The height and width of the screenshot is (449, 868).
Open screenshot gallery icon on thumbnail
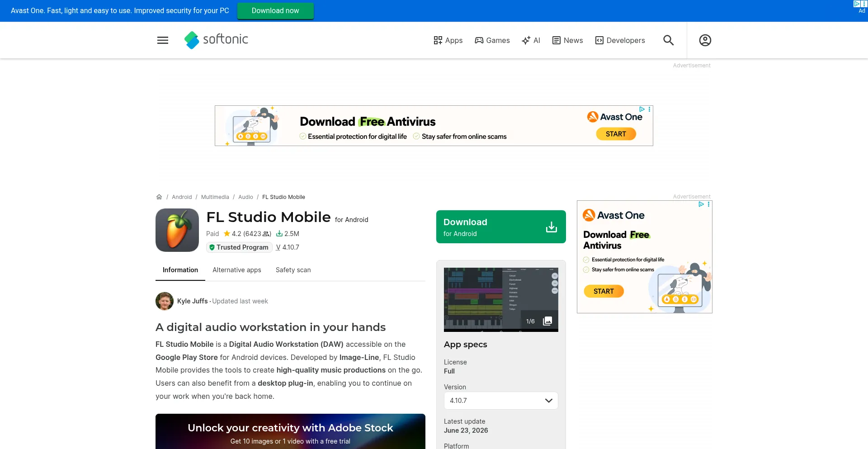pos(547,321)
